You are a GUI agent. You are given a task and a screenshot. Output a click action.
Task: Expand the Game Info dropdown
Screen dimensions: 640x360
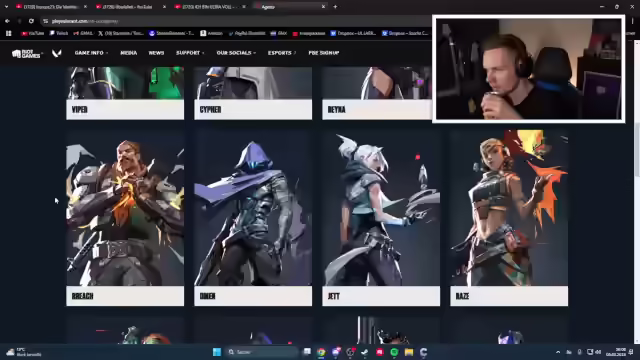tap(91, 53)
